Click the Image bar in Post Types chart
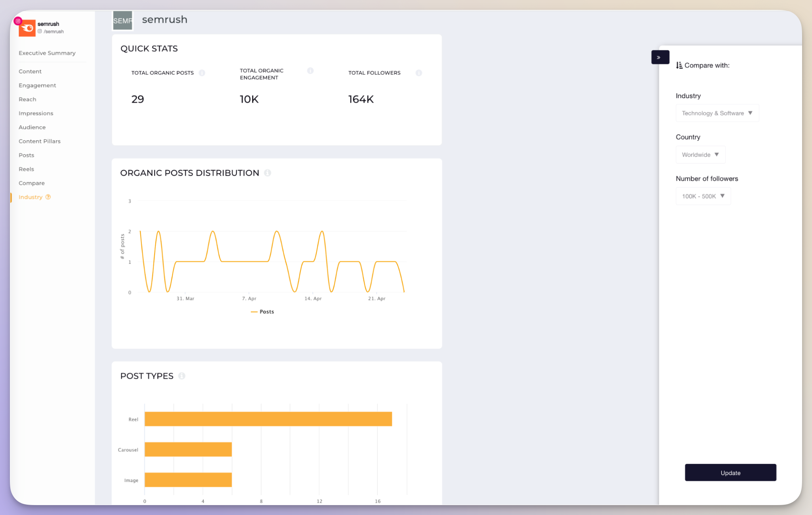Screen dimensions: 812x515 (188, 480)
